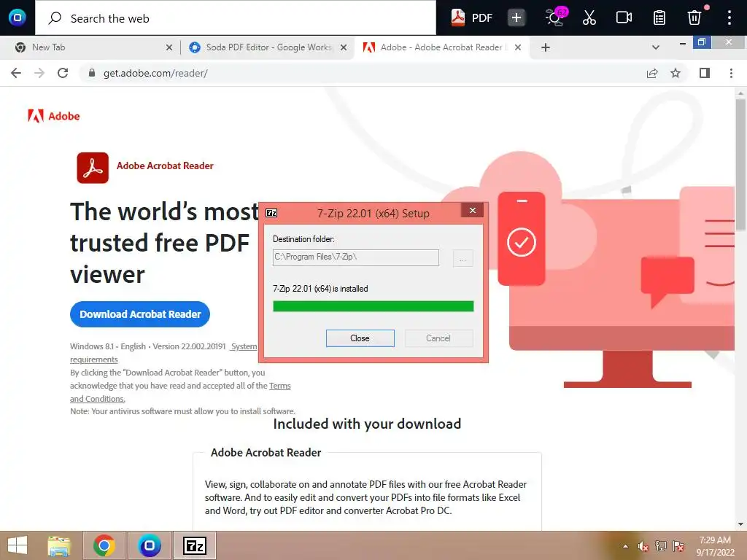Image resolution: width=747 pixels, height=560 pixels.
Task: Click the Adobe Acrobat Reader product title text
Action: pos(165,166)
